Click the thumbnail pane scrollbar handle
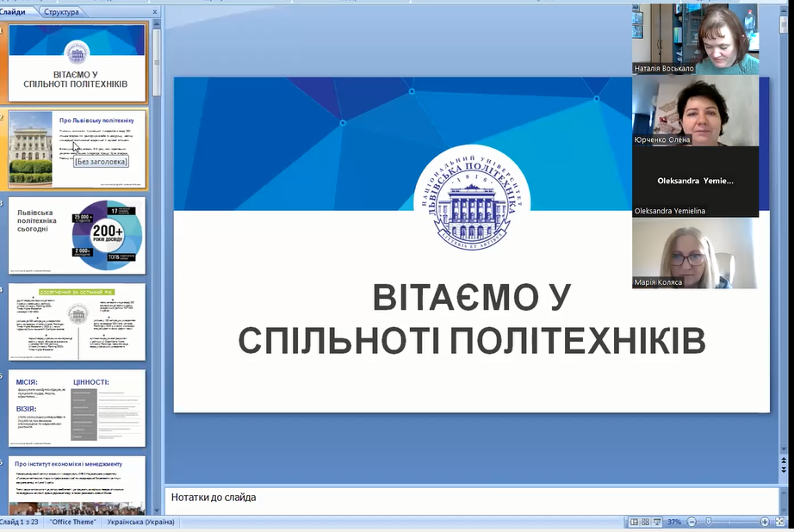Viewport: 794px width, 532px height. tap(157, 62)
